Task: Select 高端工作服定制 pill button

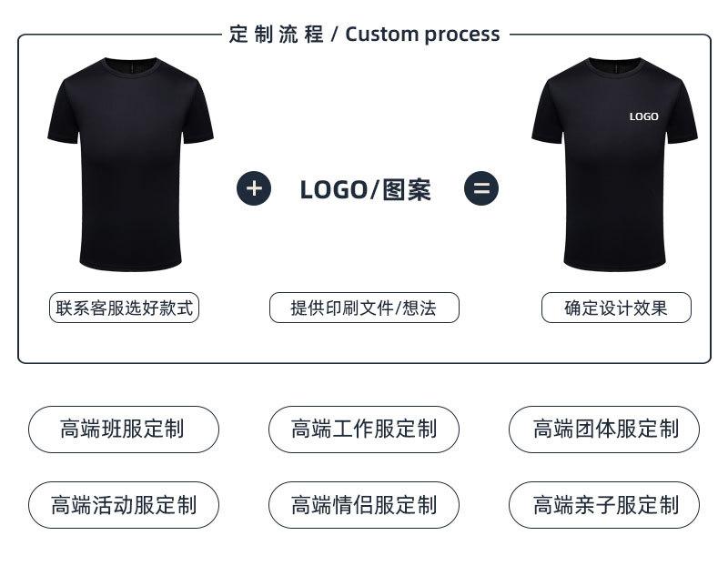Action: 364,429
